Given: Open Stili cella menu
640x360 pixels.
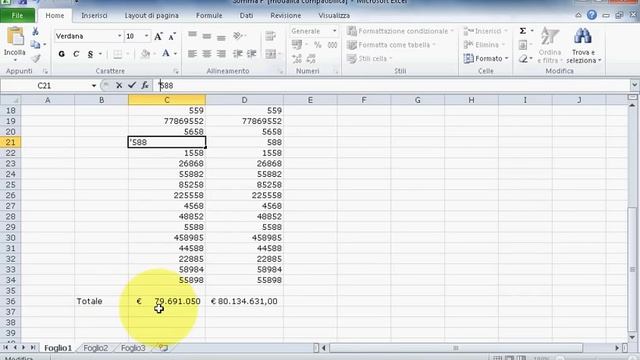Looking at the screenshot, I should 369,58.
